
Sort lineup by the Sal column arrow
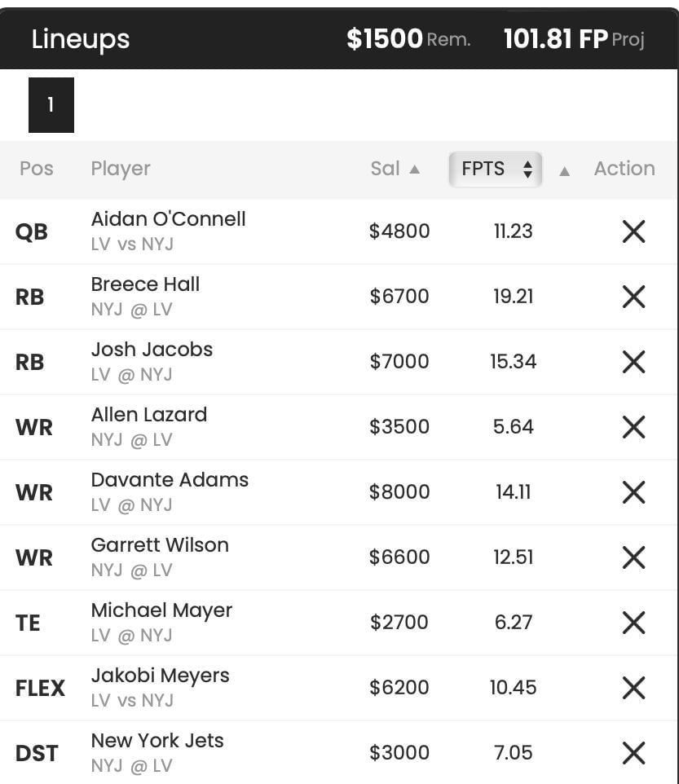[x=414, y=170]
